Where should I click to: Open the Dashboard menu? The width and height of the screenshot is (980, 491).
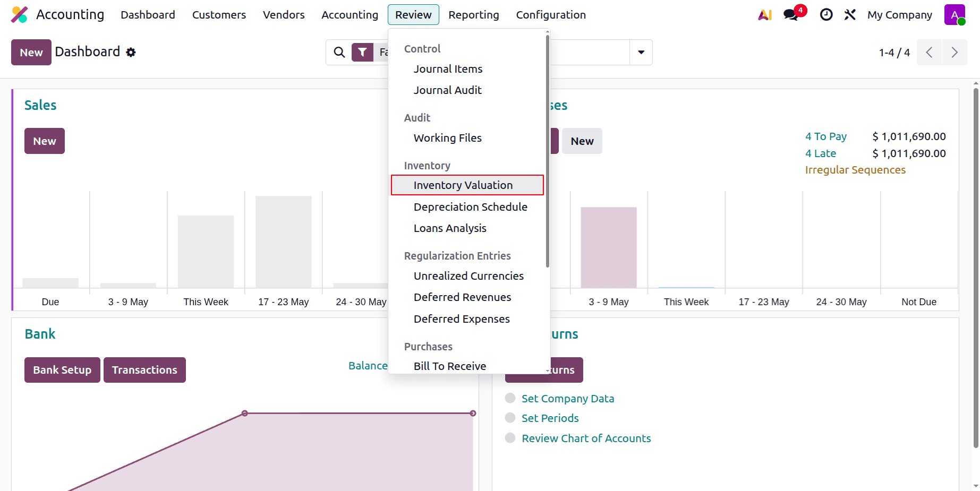pos(148,15)
